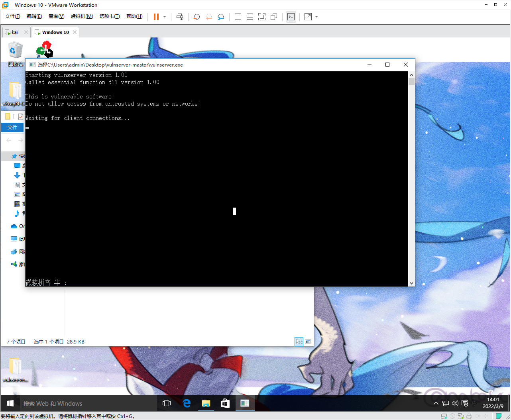
Task: Click the Explorer forward arrow
Action: click(21, 140)
